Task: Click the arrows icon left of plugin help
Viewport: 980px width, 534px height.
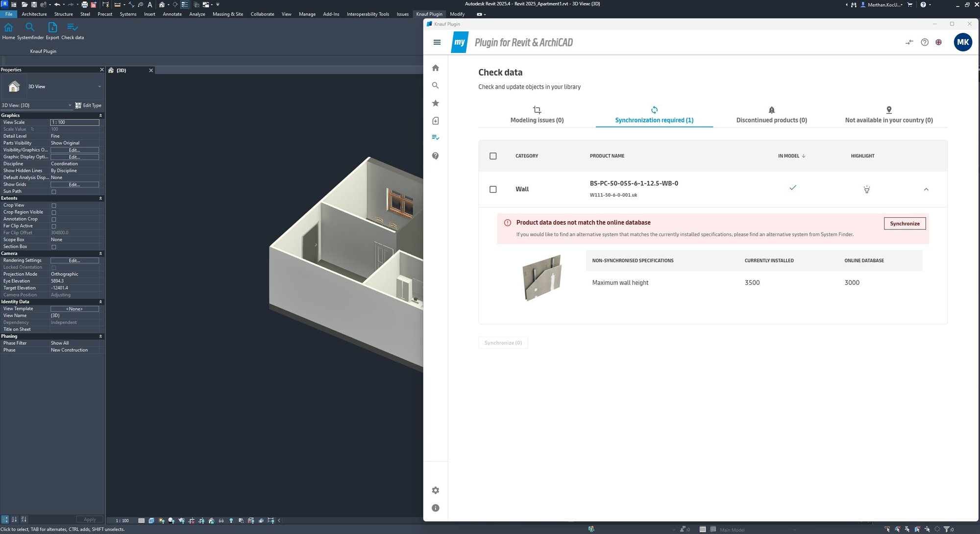Action: point(909,42)
